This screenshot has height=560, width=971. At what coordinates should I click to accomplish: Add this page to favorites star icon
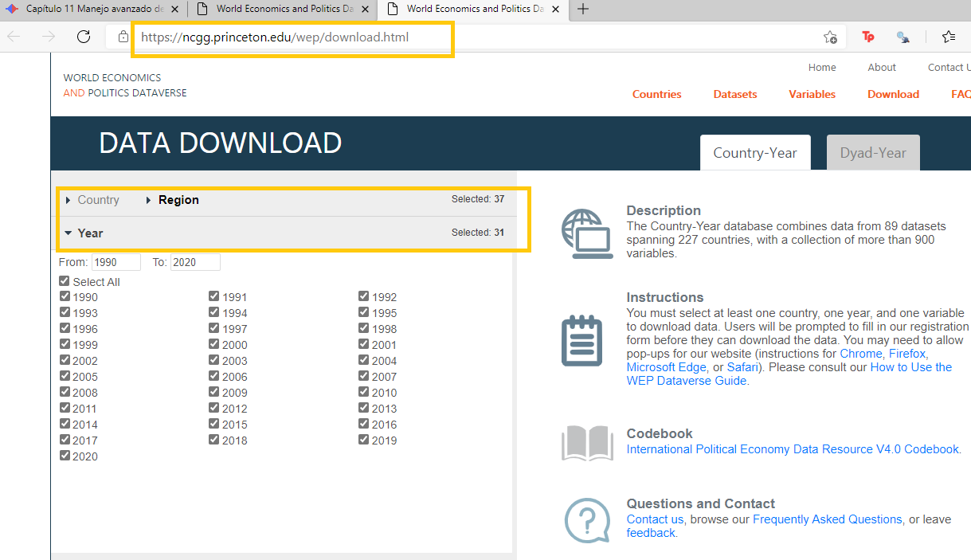830,37
